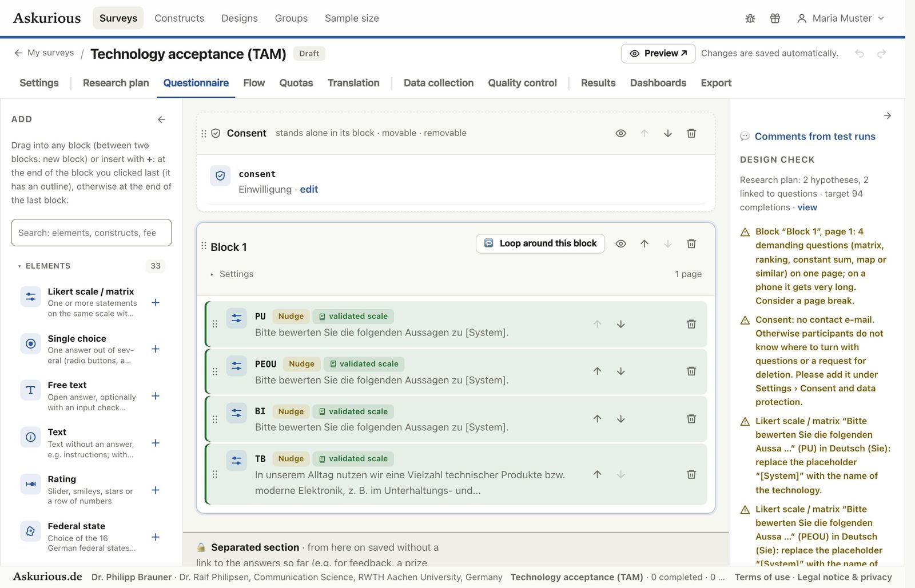Switch to the Flow tab
915x588 pixels.
pos(254,83)
